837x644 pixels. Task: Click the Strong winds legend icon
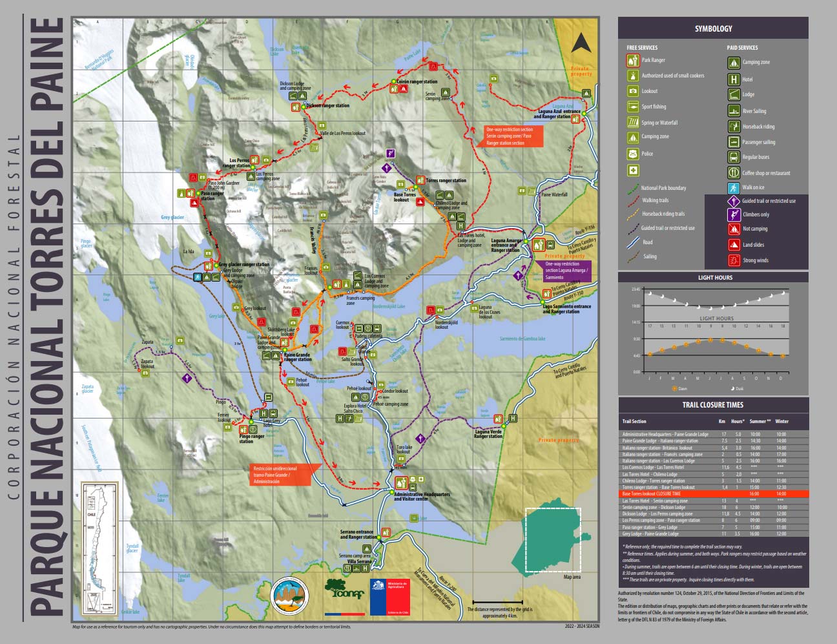734,260
